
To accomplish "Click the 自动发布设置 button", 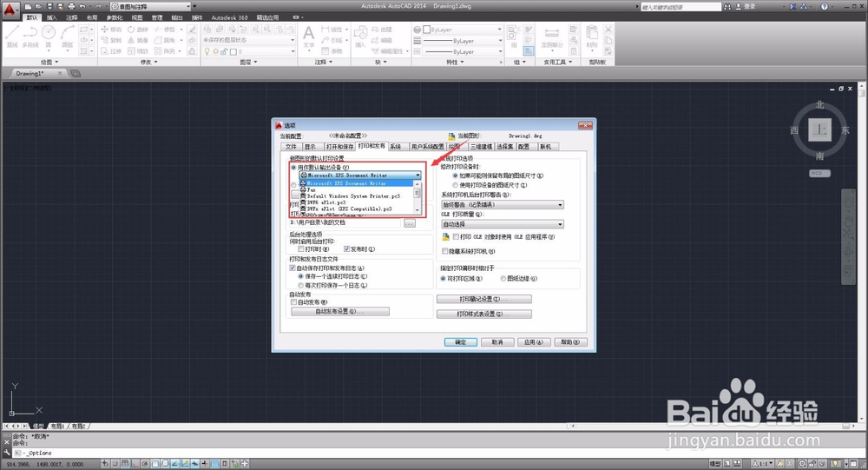I will (x=340, y=312).
